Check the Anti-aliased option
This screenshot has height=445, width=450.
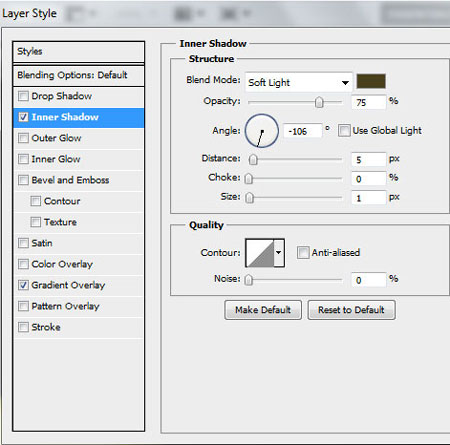coord(303,252)
